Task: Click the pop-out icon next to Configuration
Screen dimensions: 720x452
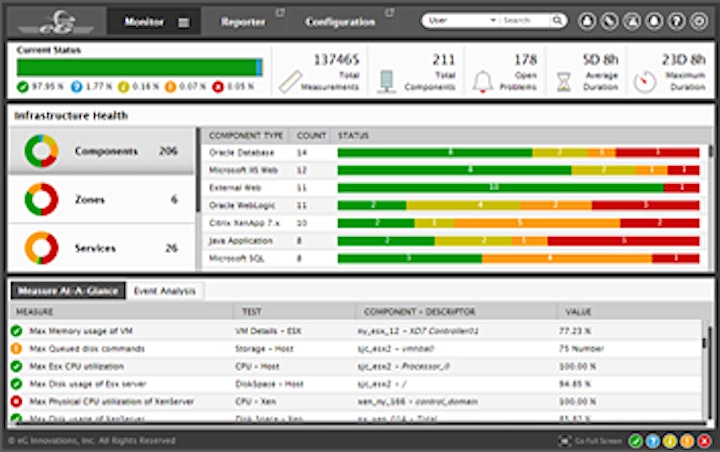Action: [x=390, y=13]
